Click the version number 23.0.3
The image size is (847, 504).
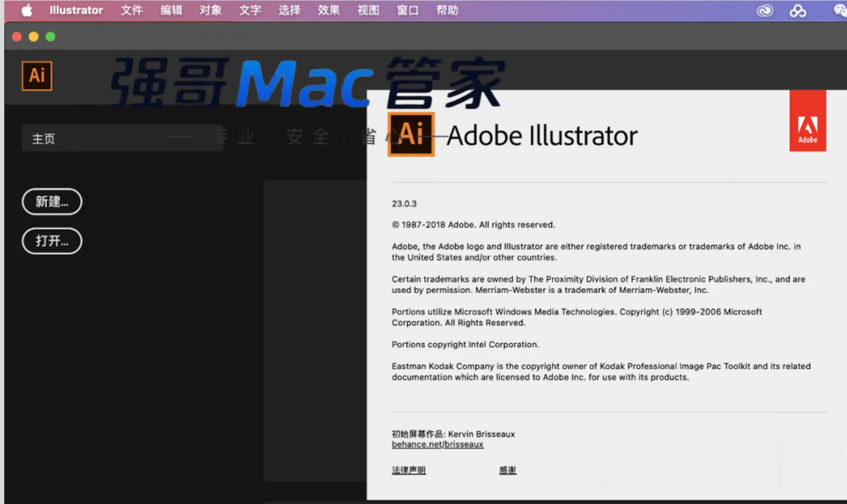[x=404, y=204]
